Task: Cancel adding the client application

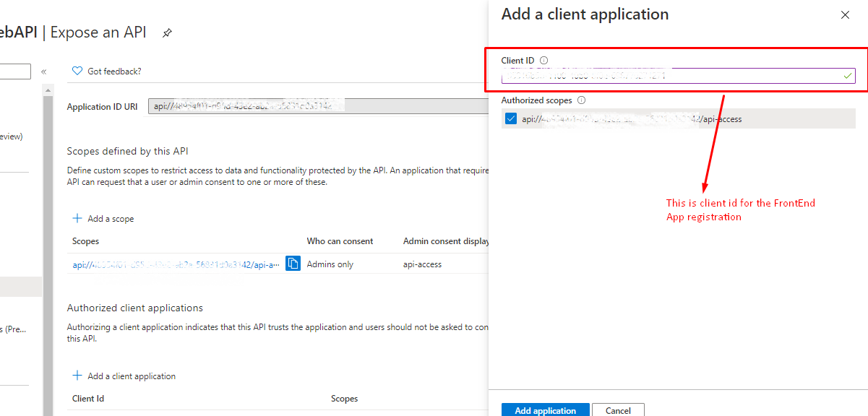Action: click(x=618, y=410)
